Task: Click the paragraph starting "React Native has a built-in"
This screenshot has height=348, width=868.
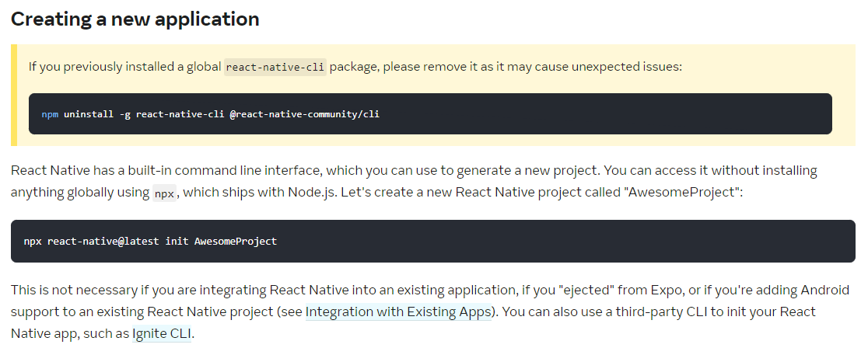Action: click(x=414, y=181)
